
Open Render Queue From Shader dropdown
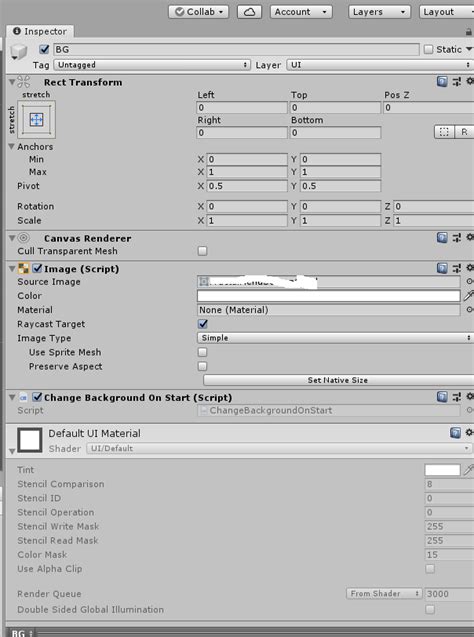384,594
